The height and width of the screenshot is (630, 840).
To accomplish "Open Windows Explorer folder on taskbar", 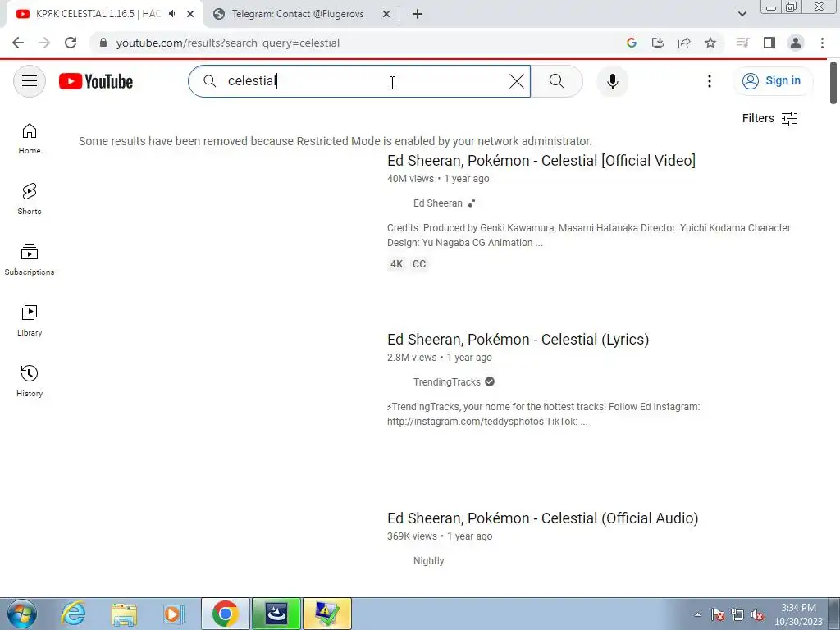I will click(x=124, y=614).
